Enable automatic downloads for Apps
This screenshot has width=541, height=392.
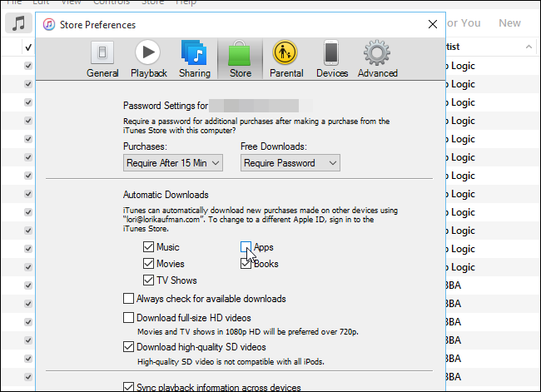(246, 247)
